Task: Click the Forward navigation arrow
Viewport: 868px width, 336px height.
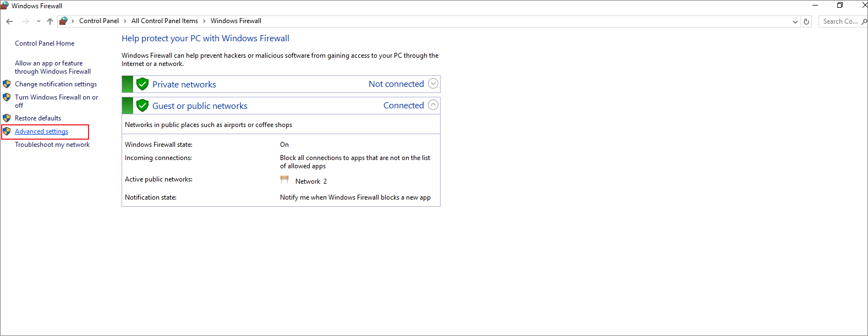Action: [x=25, y=21]
